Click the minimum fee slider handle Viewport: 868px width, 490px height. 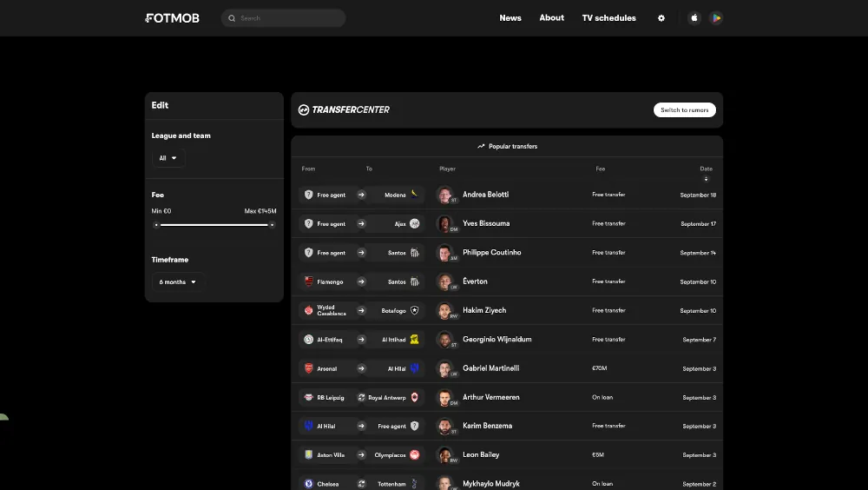tap(156, 225)
